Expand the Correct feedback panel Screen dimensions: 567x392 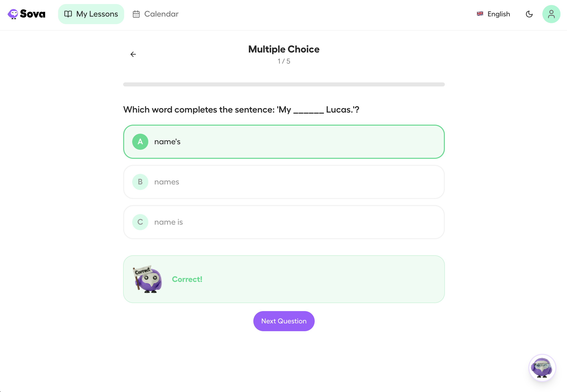pyautogui.click(x=284, y=279)
